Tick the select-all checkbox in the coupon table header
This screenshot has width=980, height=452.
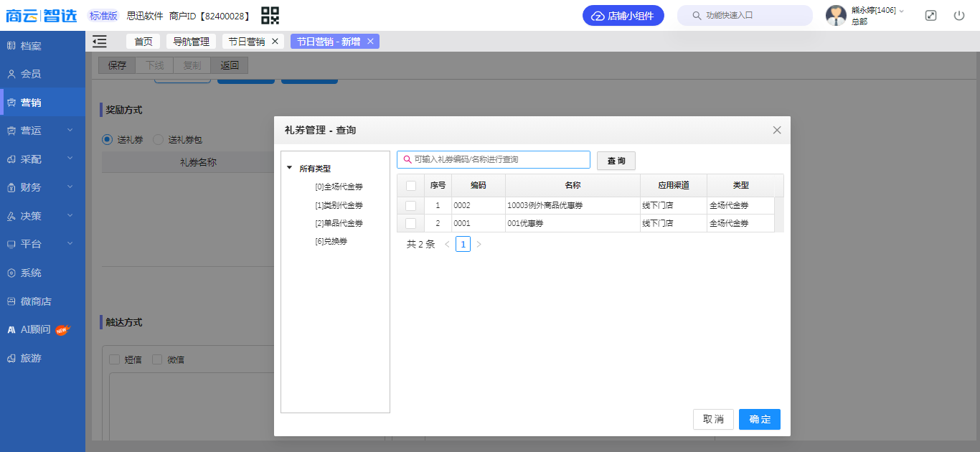pyautogui.click(x=410, y=186)
